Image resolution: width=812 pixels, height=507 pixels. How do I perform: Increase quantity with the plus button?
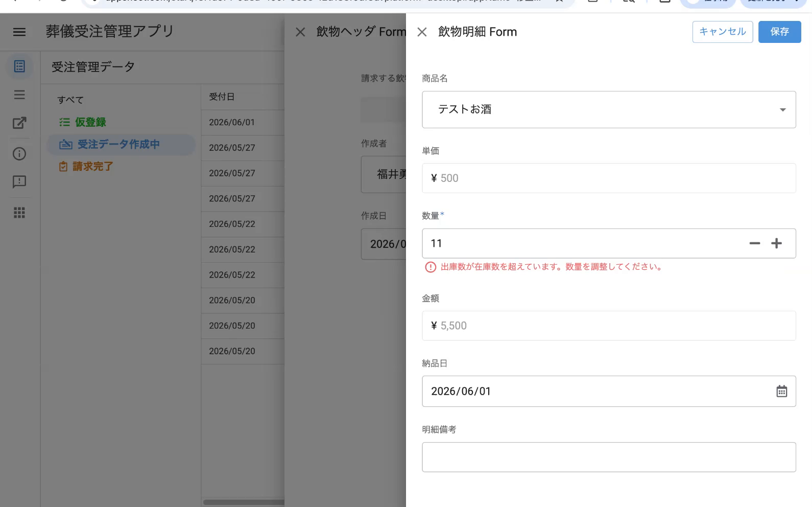[x=776, y=243]
